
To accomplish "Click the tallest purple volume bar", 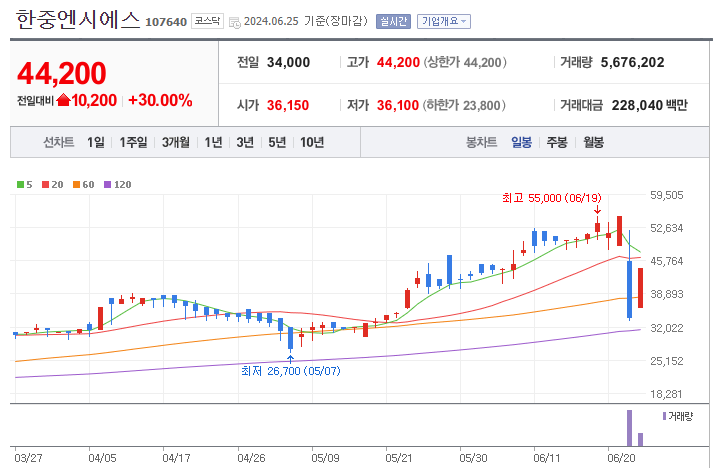I will 629,428.
